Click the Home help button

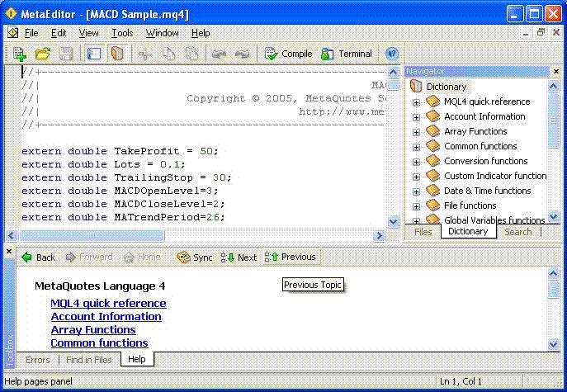[x=142, y=257]
